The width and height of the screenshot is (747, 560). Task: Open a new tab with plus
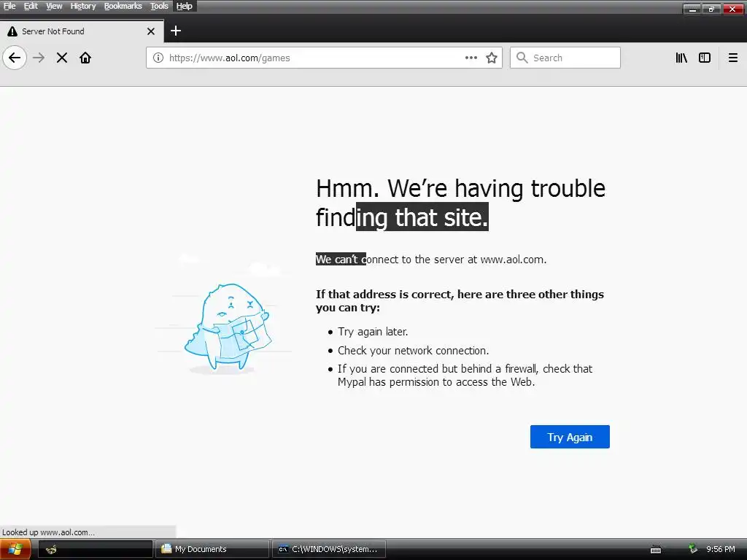pos(176,31)
